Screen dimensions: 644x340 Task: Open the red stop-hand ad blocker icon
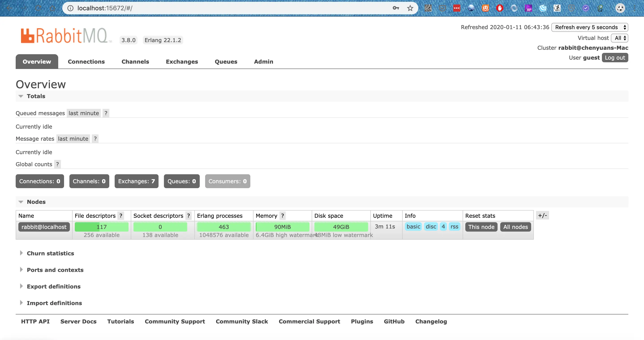pos(500,8)
